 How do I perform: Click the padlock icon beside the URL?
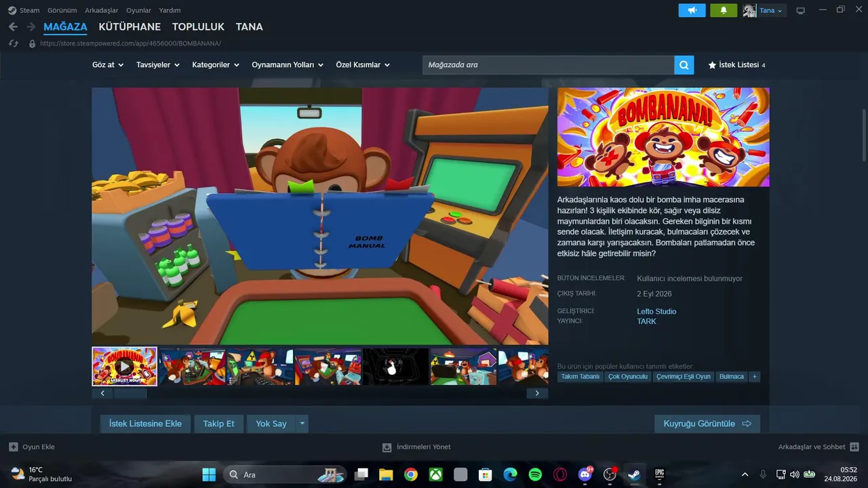[32, 43]
